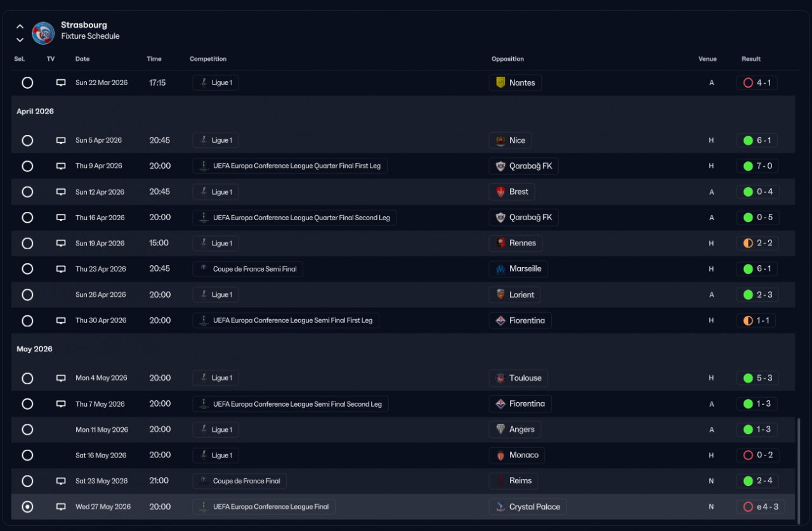Click the TV icon for the Nice fixture
The width and height of the screenshot is (812, 531).
coord(61,140)
